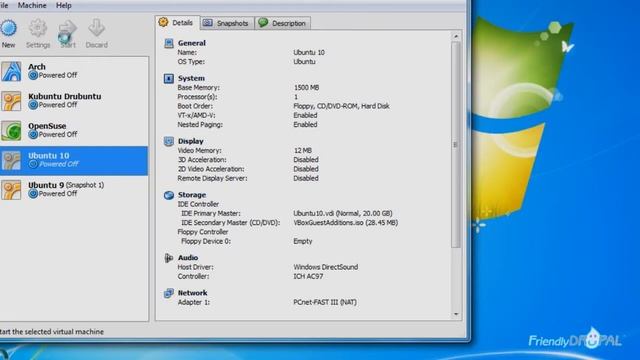Open the System section heading link
The width and height of the screenshot is (640, 360).
pyautogui.click(x=191, y=78)
